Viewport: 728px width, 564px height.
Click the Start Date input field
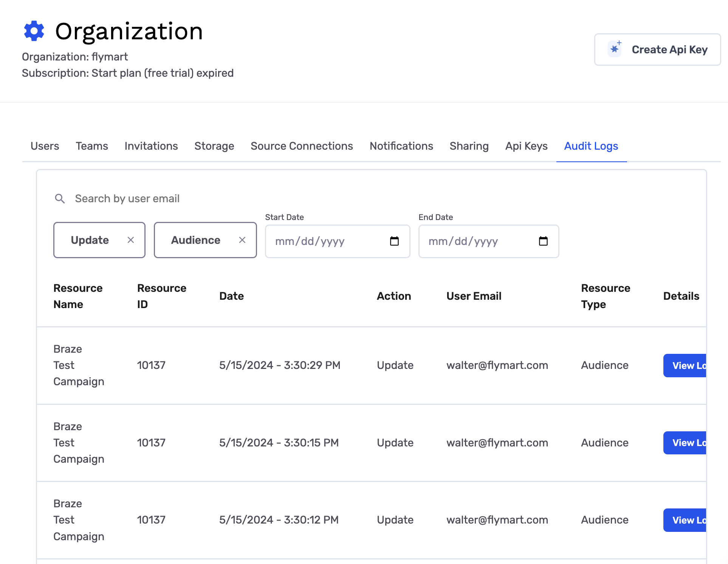pyautogui.click(x=338, y=241)
